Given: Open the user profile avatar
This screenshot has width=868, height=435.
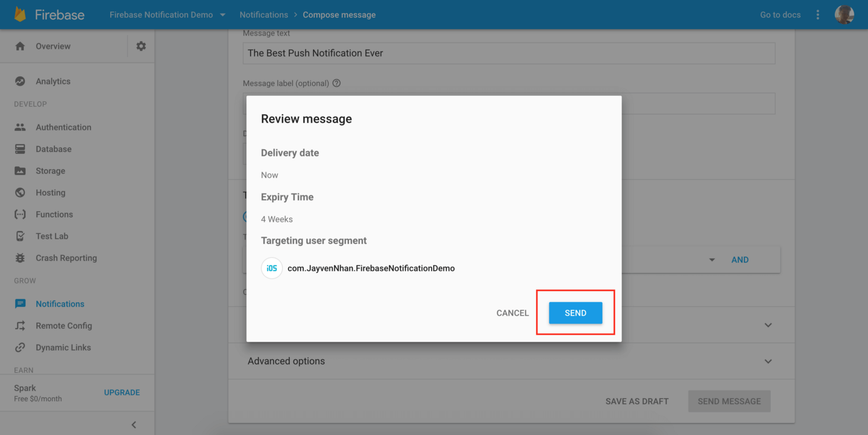Looking at the screenshot, I should 844,15.
